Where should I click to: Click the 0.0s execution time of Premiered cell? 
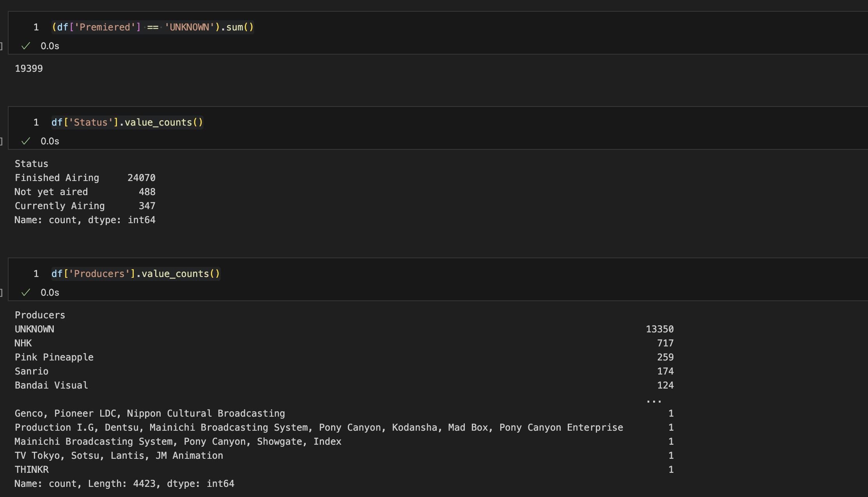click(x=50, y=46)
